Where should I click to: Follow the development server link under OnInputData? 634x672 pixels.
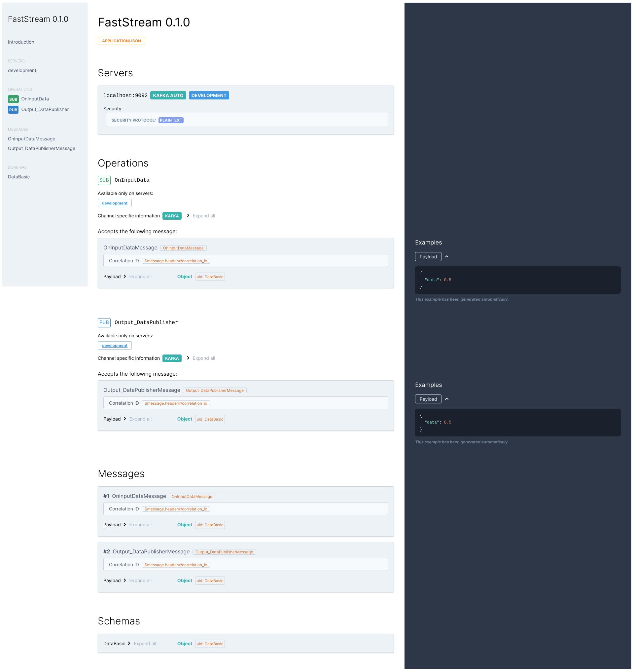(115, 203)
